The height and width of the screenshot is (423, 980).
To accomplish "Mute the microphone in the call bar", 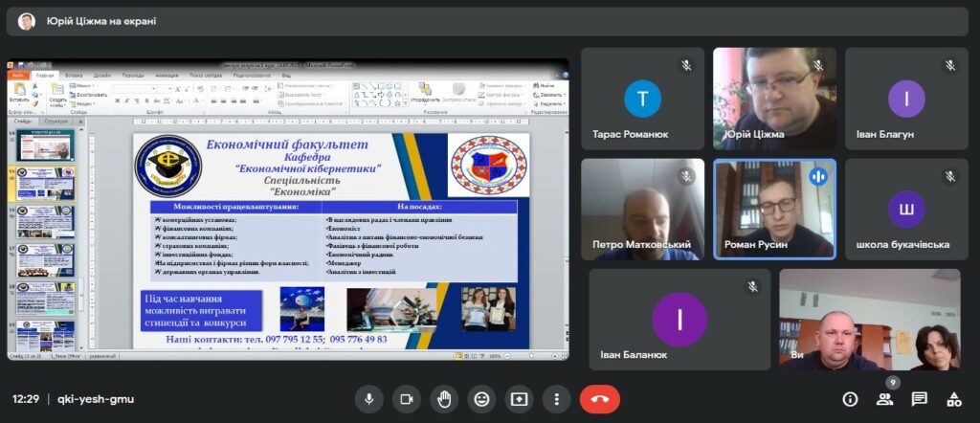I will pos(368,399).
